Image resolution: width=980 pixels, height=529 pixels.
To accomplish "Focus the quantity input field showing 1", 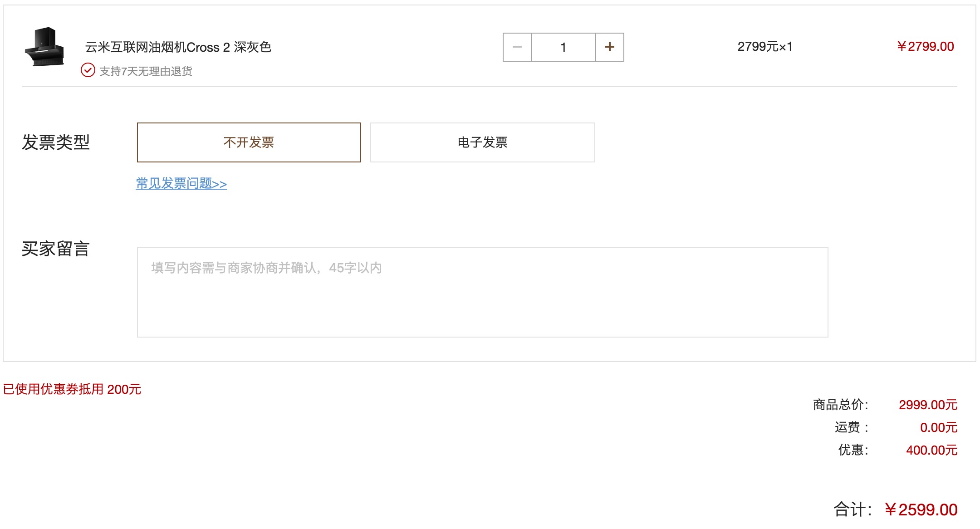I will (563, 47).
